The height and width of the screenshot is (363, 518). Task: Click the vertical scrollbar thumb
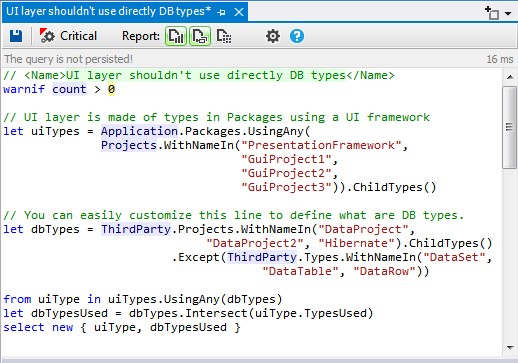(x=510, y=127)
